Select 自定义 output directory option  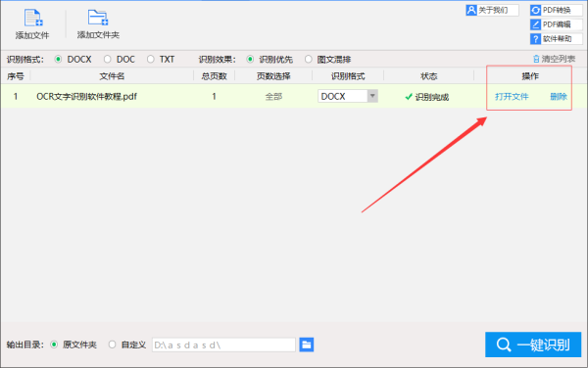click(112, 345)
